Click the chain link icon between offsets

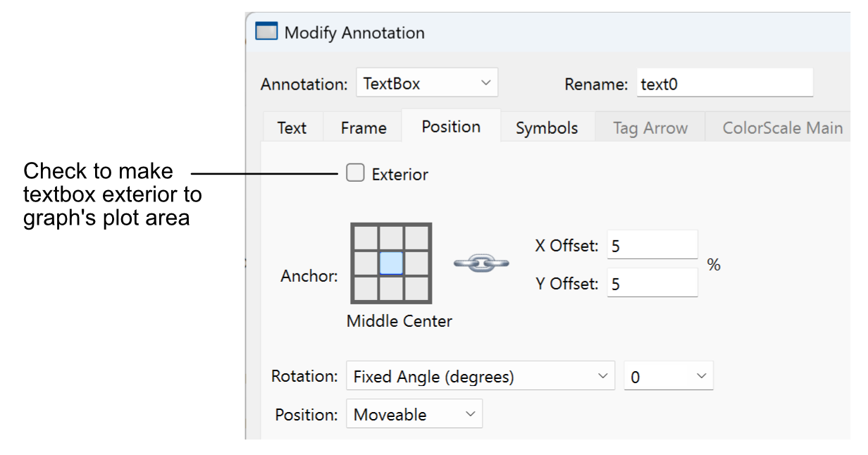click(481, 263)
